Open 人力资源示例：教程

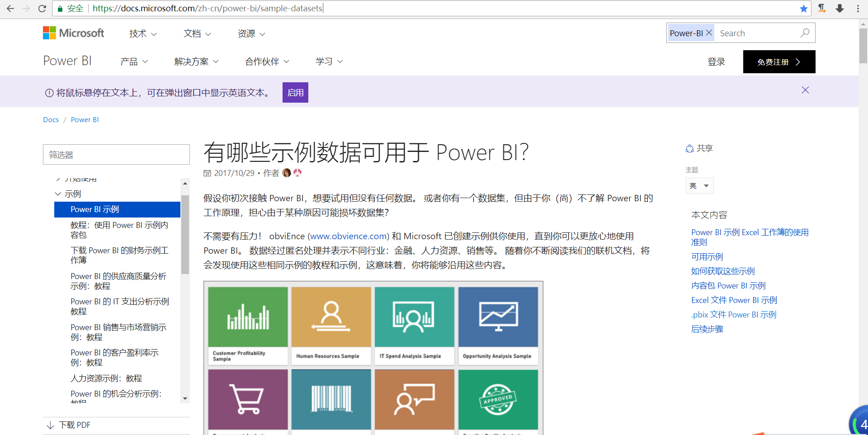coord(106,378)
